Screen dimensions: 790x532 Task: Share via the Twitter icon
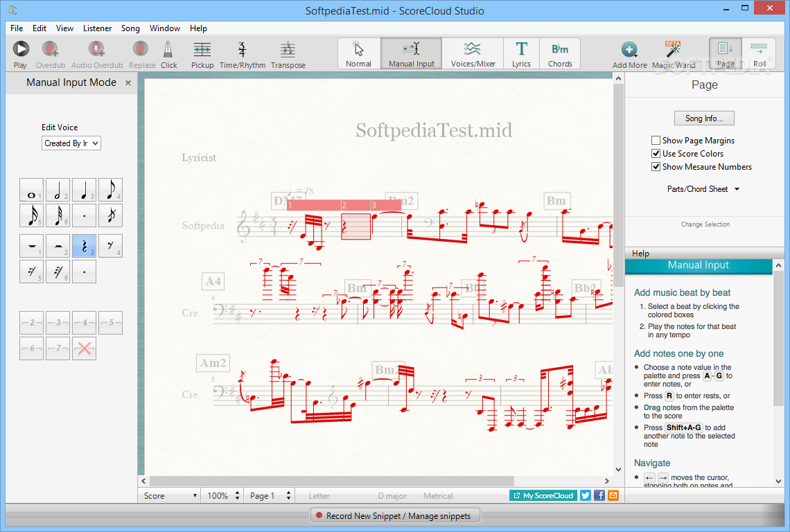[x=585, y=496]
